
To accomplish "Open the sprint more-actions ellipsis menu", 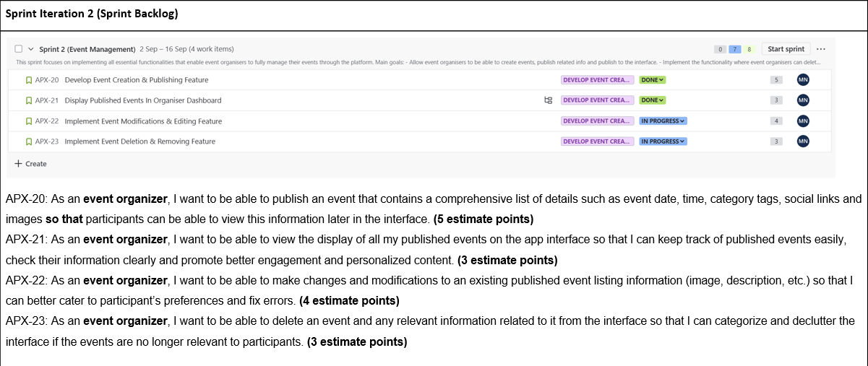I will point(820,49).
